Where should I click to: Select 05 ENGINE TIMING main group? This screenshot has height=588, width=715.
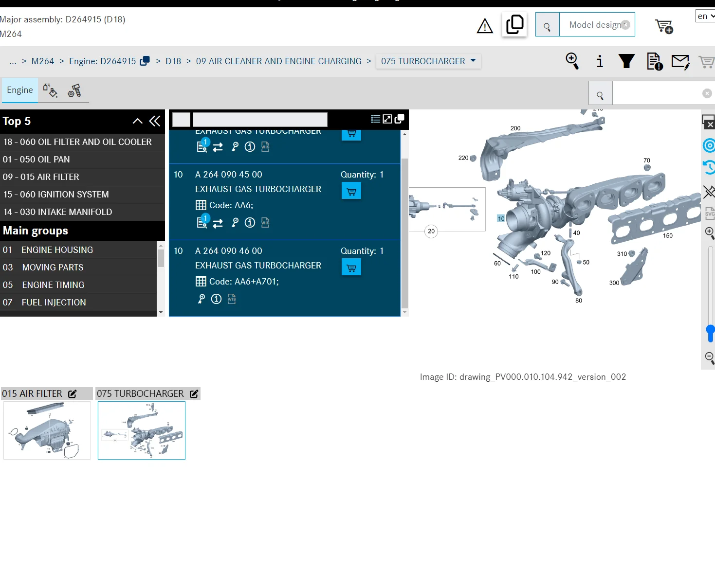(x=78, y=285)
